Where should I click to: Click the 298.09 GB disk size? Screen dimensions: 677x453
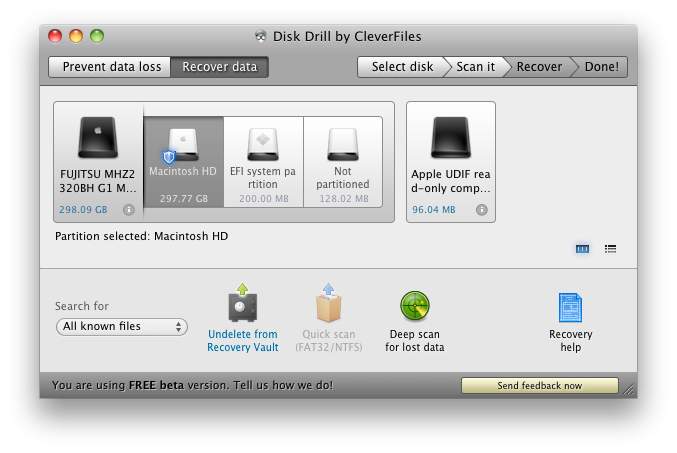pos(83,210)
